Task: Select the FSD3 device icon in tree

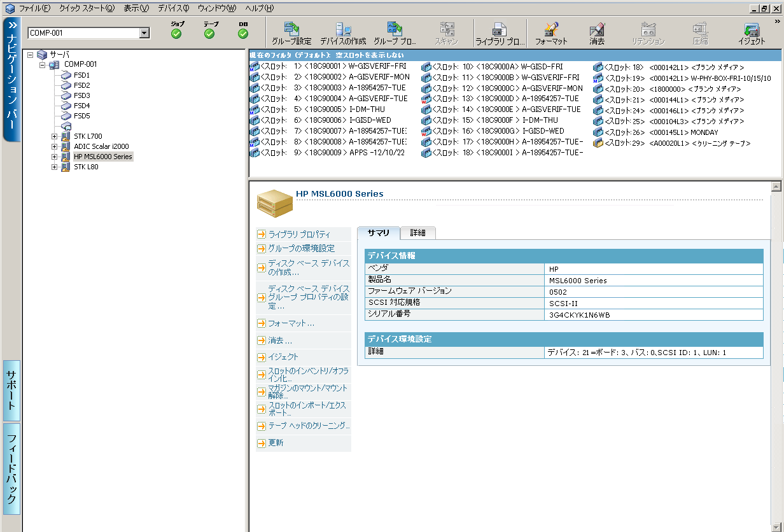Action: 66,95
